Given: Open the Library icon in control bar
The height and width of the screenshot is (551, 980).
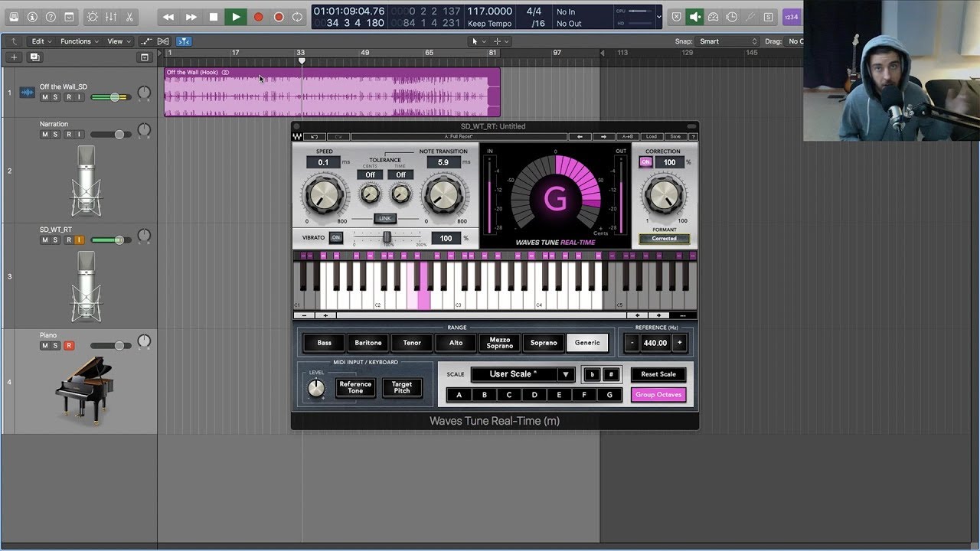Looking at the screenshot, I should coord(14,17).
